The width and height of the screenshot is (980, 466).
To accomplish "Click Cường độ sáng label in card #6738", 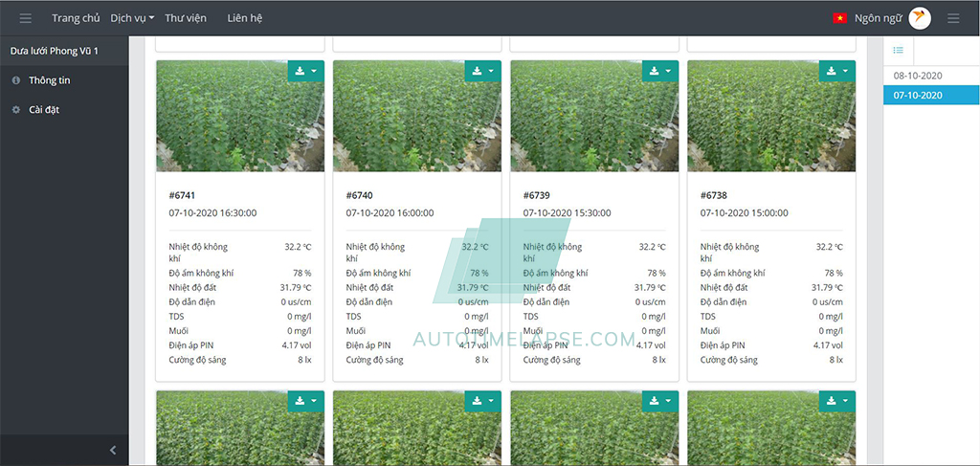I will coord(728,360).
